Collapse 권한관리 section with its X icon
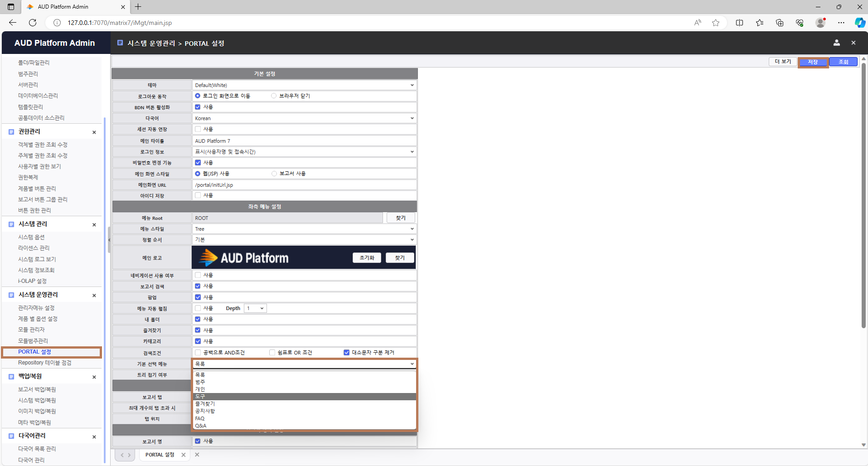868x466 pixels. (x=94, y=132)
